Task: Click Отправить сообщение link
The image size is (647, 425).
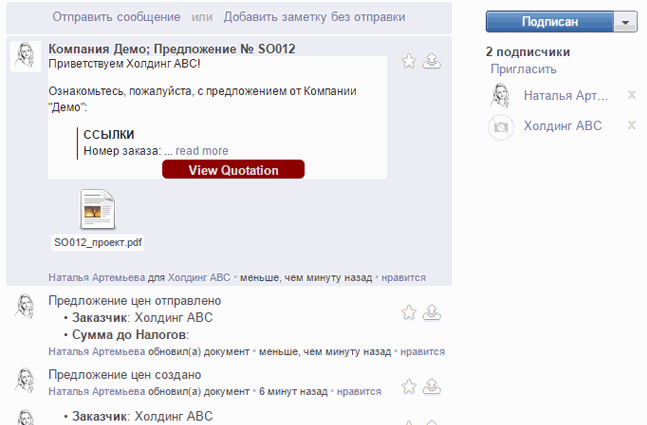Action: pyautogui.click(x=116, y=17)
